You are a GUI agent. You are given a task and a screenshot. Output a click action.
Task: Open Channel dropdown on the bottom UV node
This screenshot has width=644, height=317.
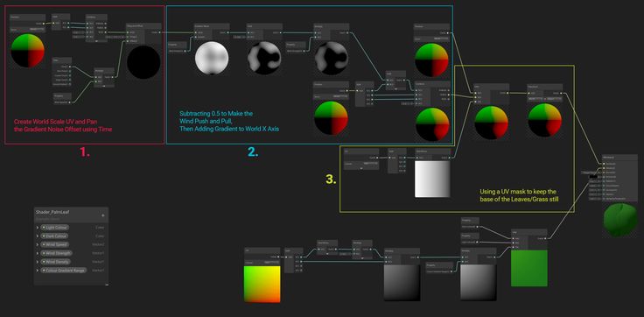[x=271, y=263]
